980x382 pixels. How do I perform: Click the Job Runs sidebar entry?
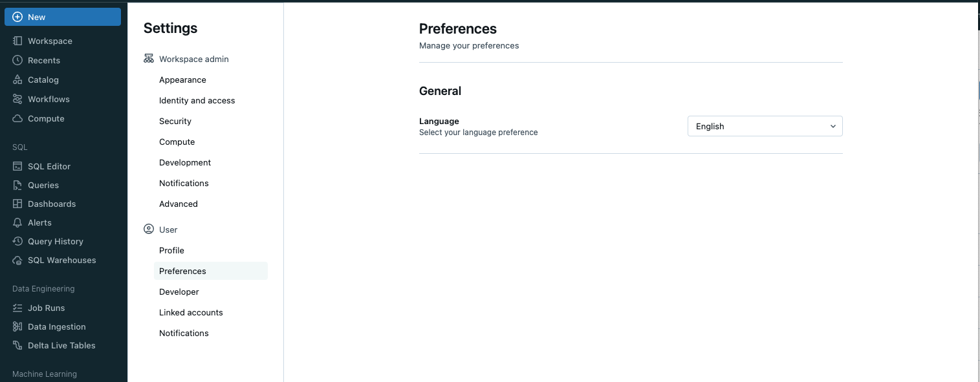point(46,308)
